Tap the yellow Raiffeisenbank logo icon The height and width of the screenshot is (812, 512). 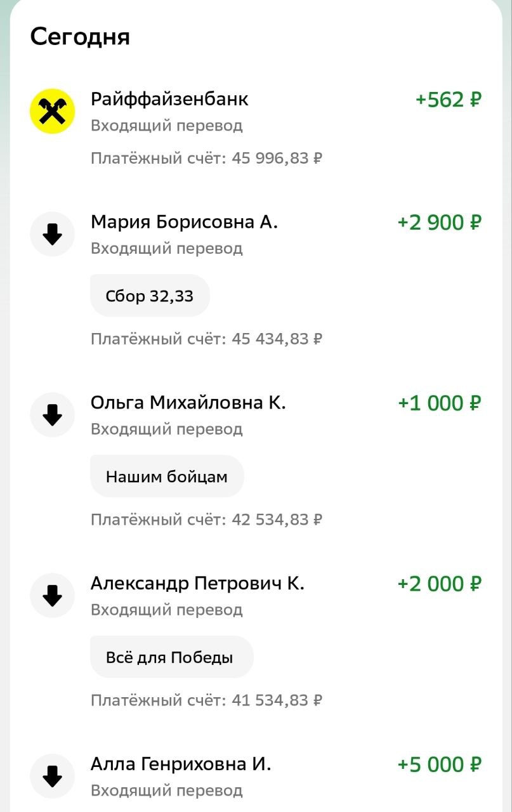(53, 111)
